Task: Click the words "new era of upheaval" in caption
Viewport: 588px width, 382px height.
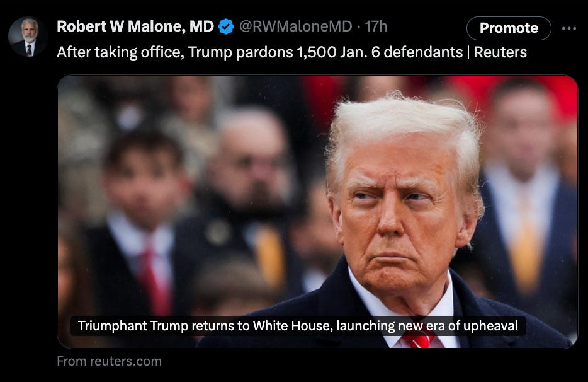Action: (x=458, y=326)
